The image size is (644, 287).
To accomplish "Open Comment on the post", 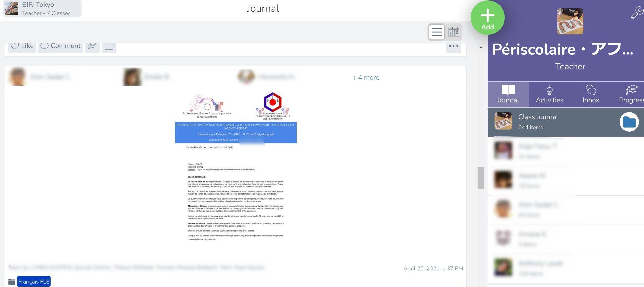I will coord(60,46).
